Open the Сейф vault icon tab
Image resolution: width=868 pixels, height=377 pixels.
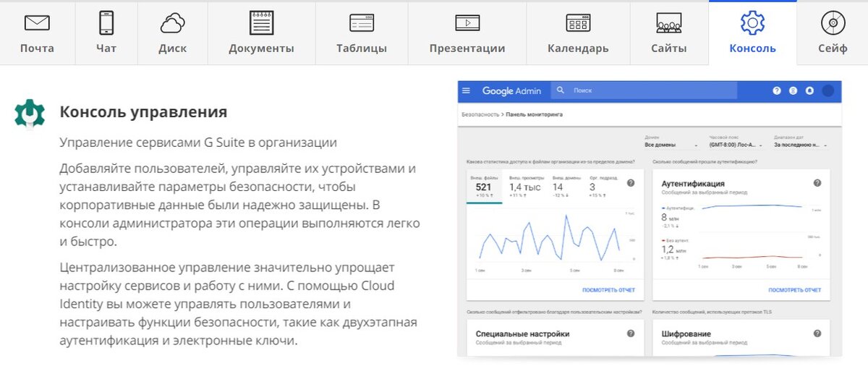pyautogui.click(x=833, y=33)
